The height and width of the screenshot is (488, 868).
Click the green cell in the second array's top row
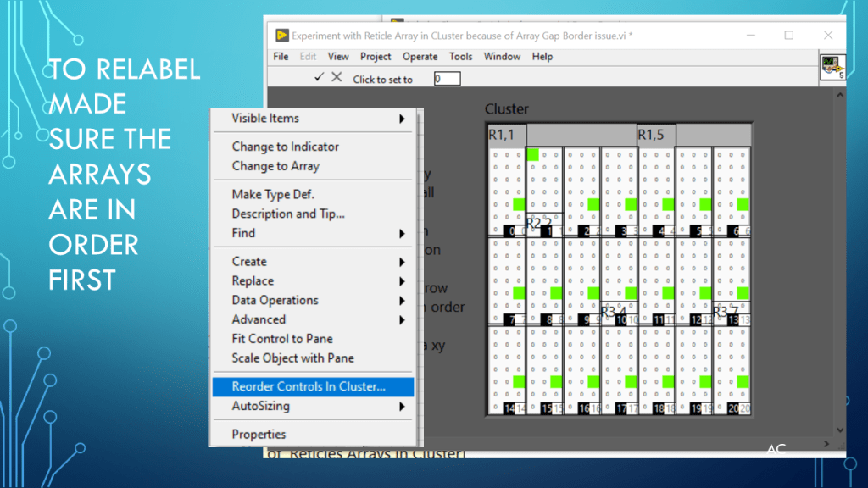tap(533, 154)
